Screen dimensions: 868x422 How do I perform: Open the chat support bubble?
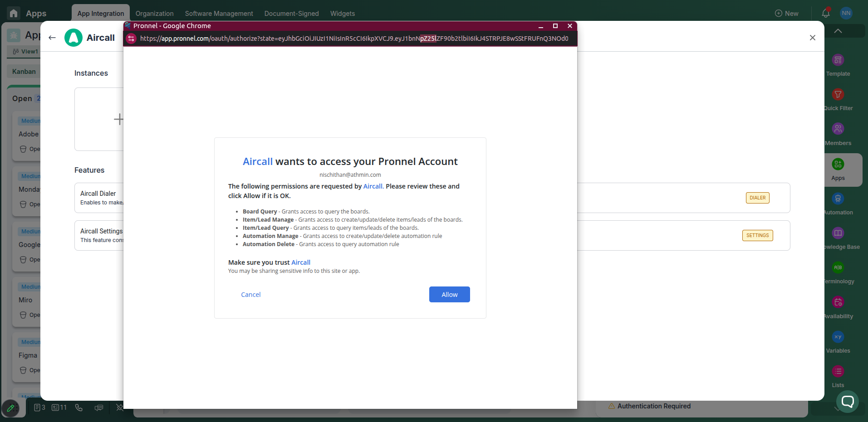coord(848,402)
